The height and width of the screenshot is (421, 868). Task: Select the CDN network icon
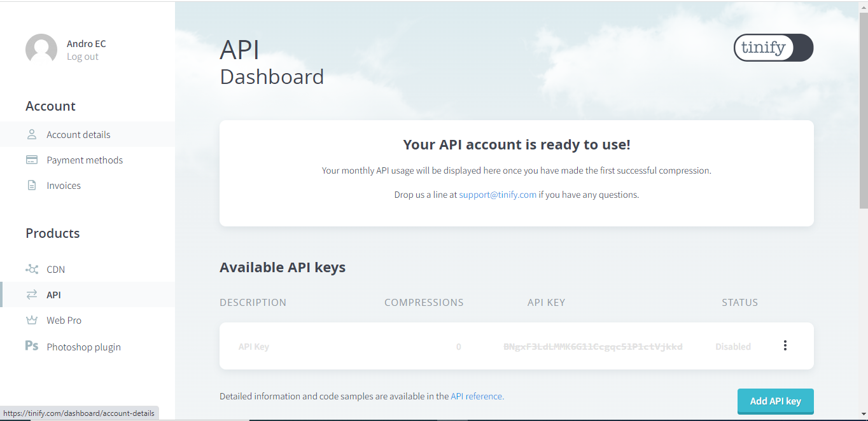coord(31,269)
